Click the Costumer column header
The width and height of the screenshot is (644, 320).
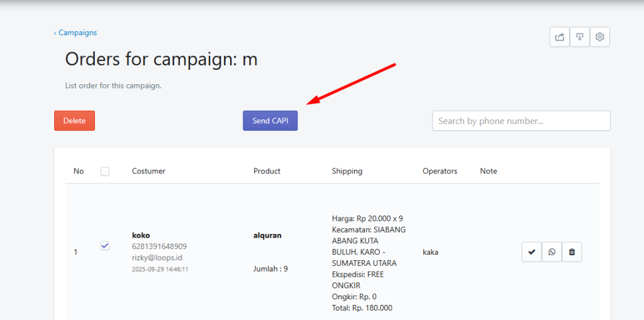tap(148, 171)
